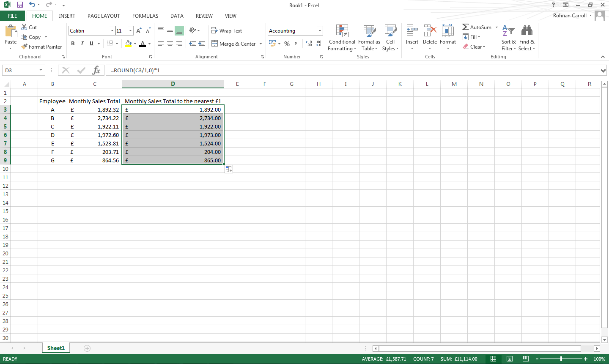The height and width of the screenshot is (364, 609).
Task: Switch to Page Break Preview in status bar
Action: coord(525,359)
